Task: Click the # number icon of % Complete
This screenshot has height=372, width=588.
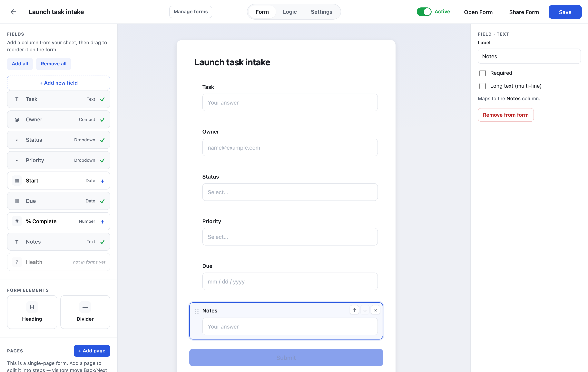Action: pyautogui.click(x=17, y=221)
